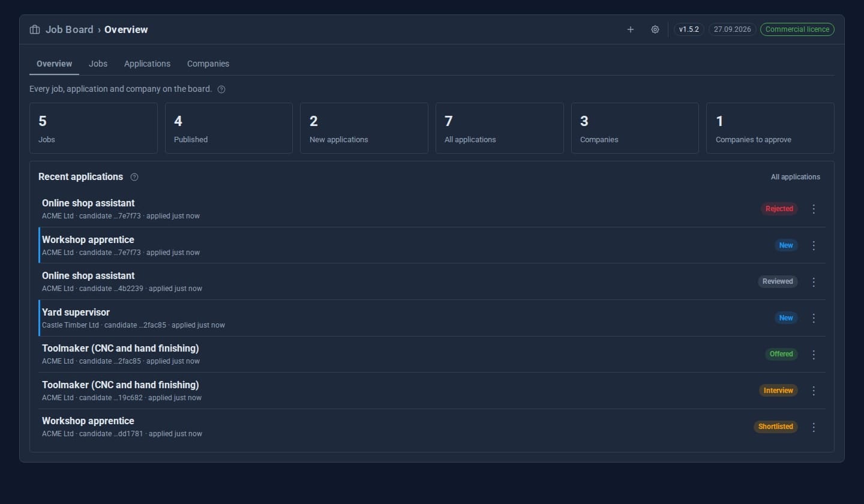864x504 pixels.
Task: Open the menu for the Shortlisted application
Action: click(x=814, y=427)
